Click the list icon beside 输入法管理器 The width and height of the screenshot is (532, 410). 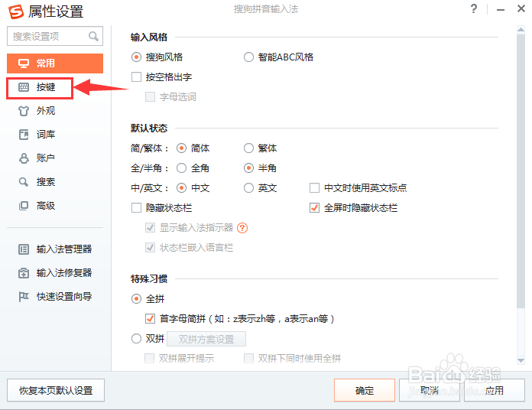pos(24,249)
